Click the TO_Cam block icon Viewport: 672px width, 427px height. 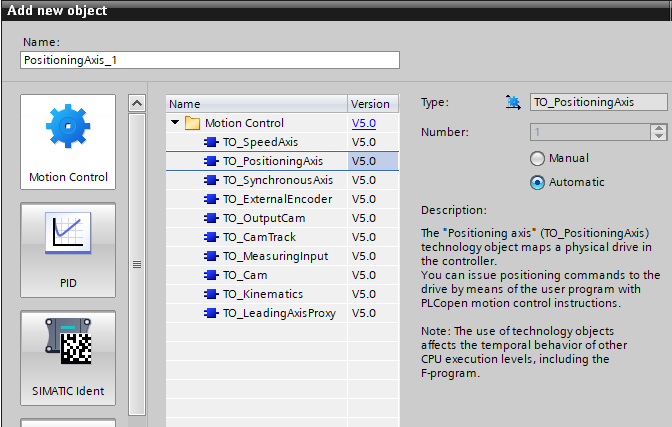211,275
